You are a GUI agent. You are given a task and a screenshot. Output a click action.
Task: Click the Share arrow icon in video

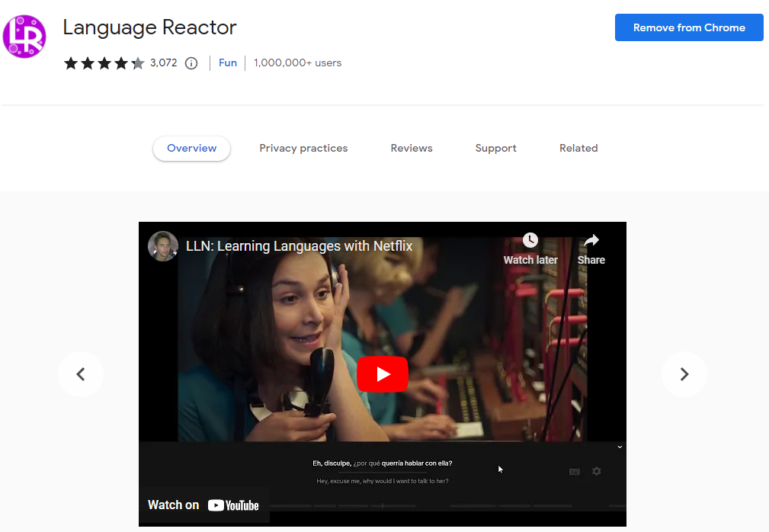(x=591, y=240)
